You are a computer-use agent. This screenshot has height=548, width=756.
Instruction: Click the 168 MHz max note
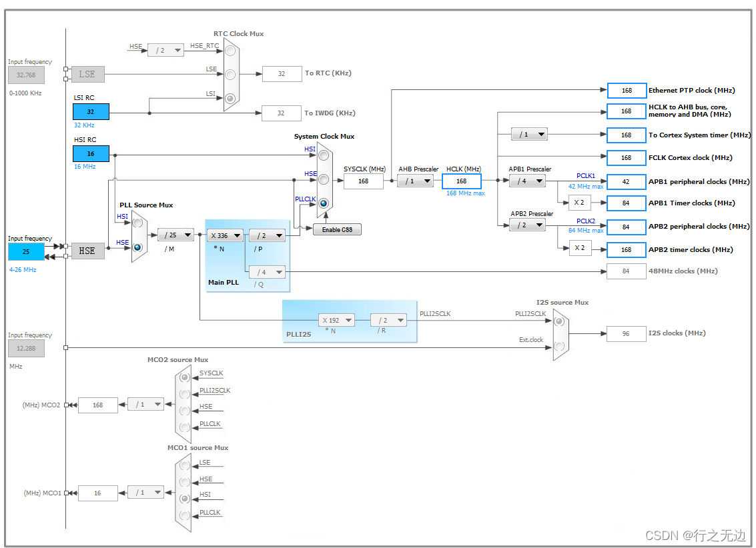point(466,193)
